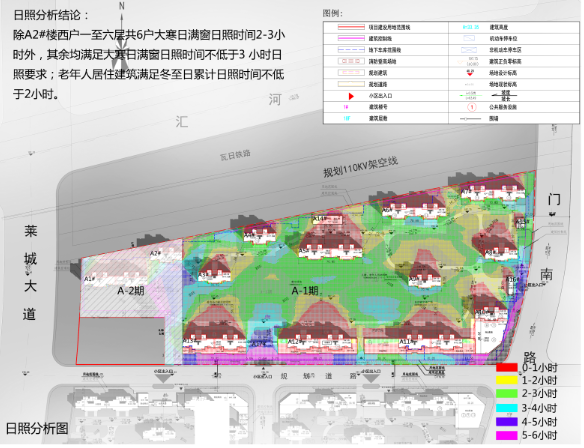Click the 1-2小时 legend label
This screenshot has height=448, width=584.
(539, 380)
